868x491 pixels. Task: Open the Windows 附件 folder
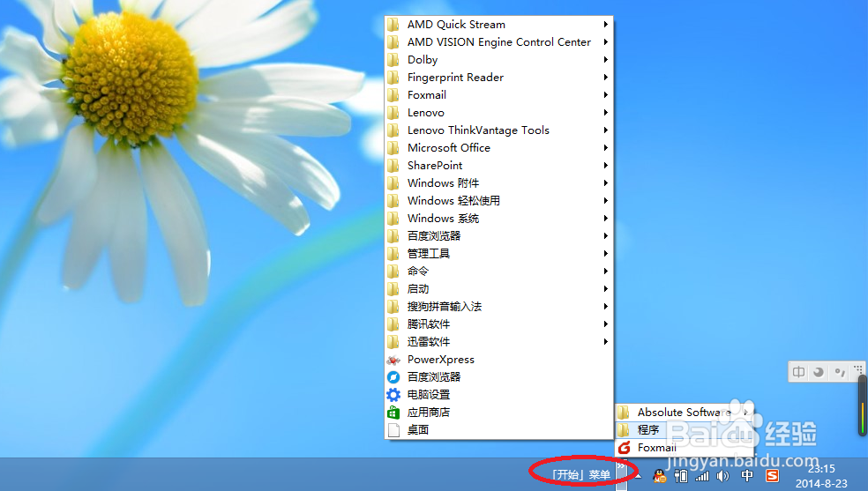point(498,183)
